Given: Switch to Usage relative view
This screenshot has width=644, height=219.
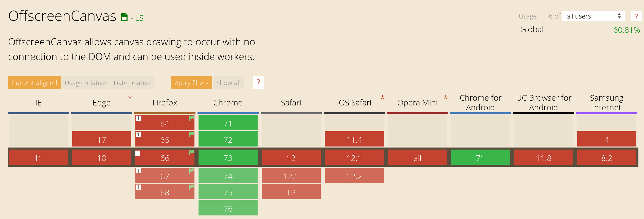Looking at the screenshot, I should coord(85,83).
